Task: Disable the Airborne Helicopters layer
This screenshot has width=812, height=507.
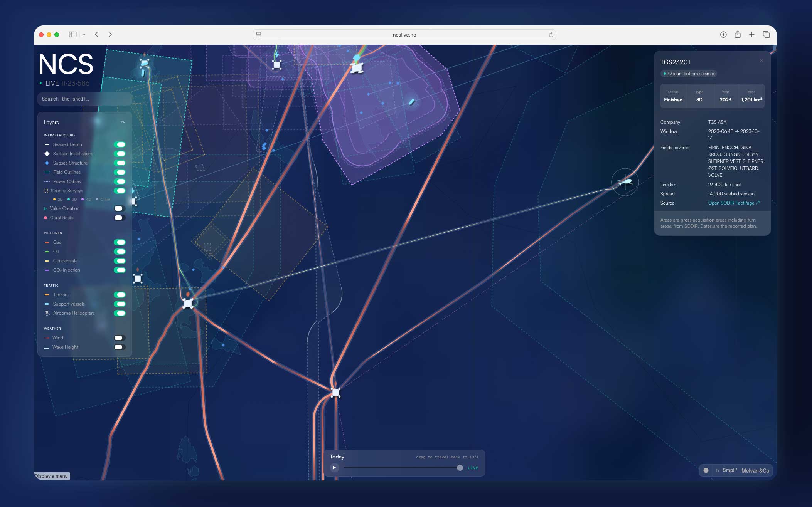Action: click(120, 313)
